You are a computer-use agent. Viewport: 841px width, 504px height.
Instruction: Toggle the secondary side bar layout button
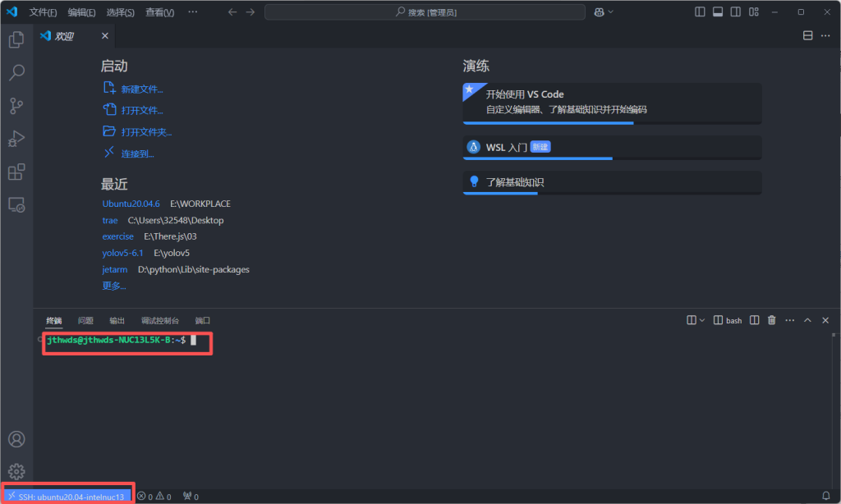[x=736, y=12]
